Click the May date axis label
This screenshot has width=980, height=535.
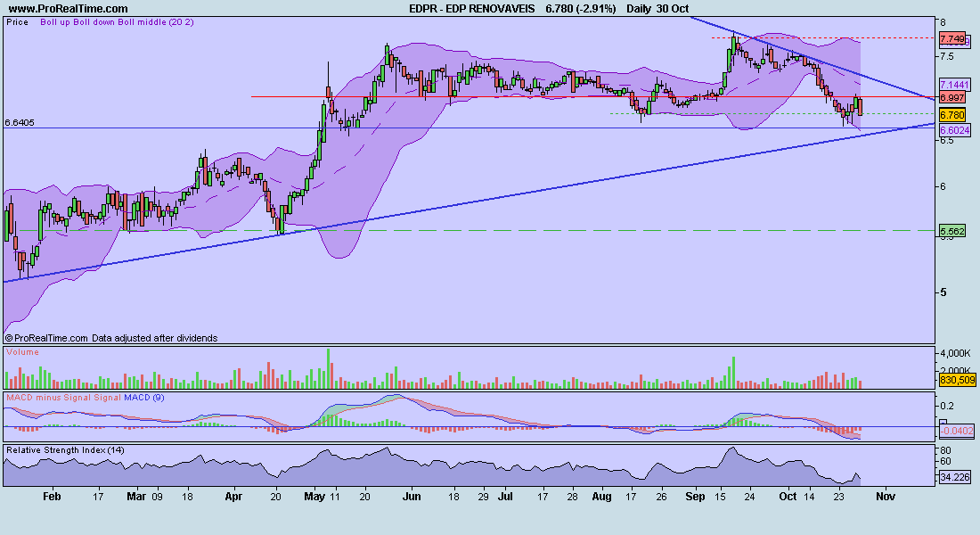tap(314, 496)
